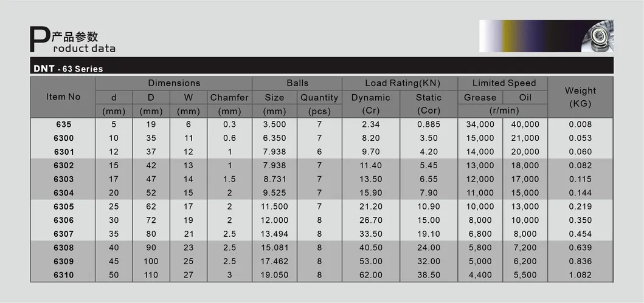Click grease speed value 6,800
The height and width of the screenshot is (303, 644).
point(480,234)
